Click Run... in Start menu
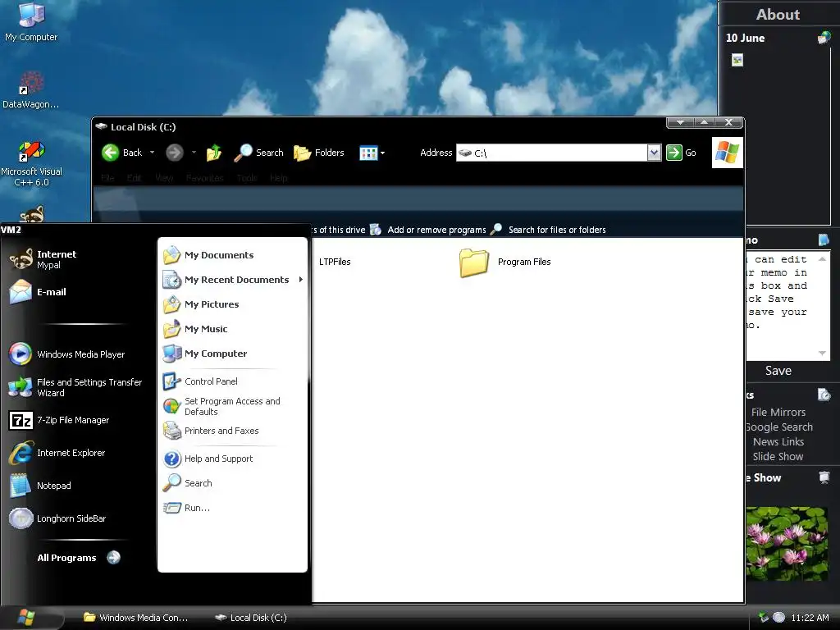Image resolution: width=840 pixels, height=630 pixels. [187, 508]
